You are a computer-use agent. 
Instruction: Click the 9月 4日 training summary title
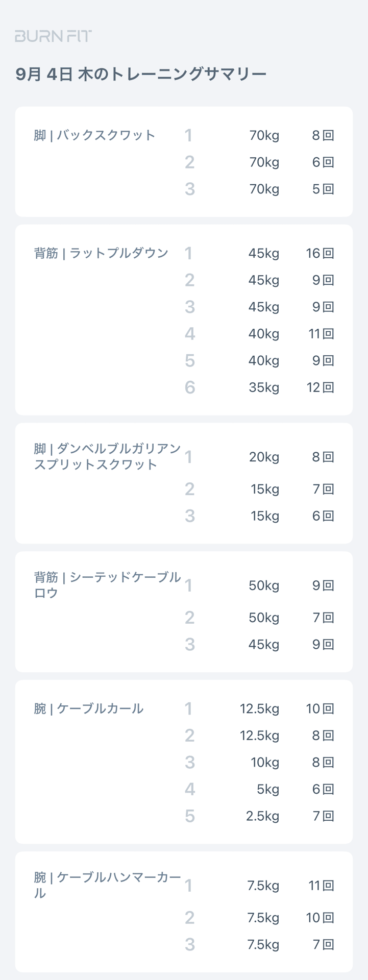[x=141, y=75]
